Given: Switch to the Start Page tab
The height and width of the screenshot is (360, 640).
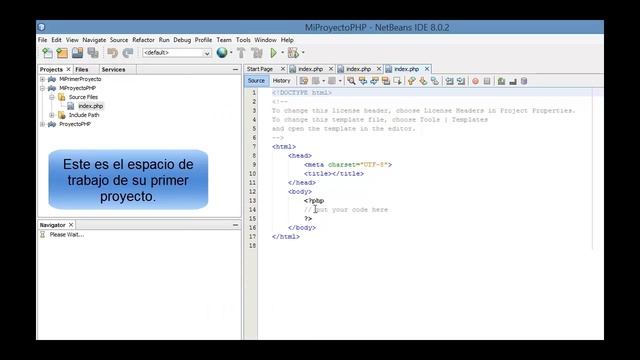Looking at the screenshot, I should pos(260,69).
